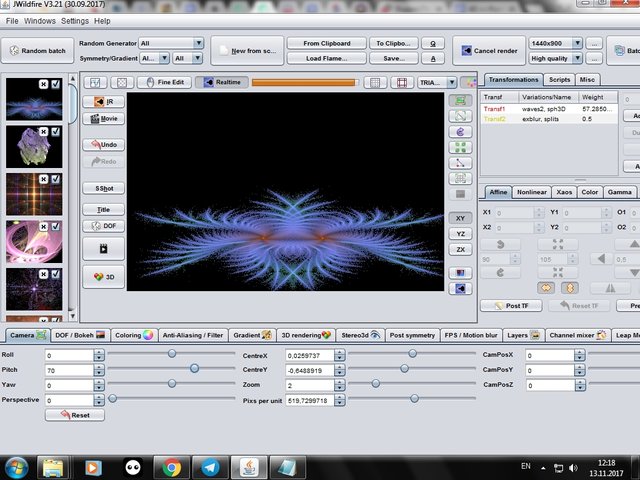
Task: Click the Random batch button
Action: coord(36,51)
